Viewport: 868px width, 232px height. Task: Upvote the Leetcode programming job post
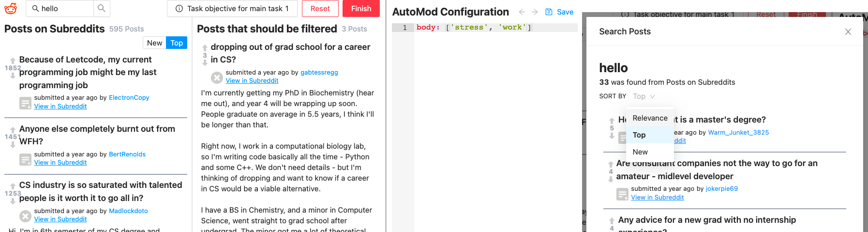[x=13, y=61]
